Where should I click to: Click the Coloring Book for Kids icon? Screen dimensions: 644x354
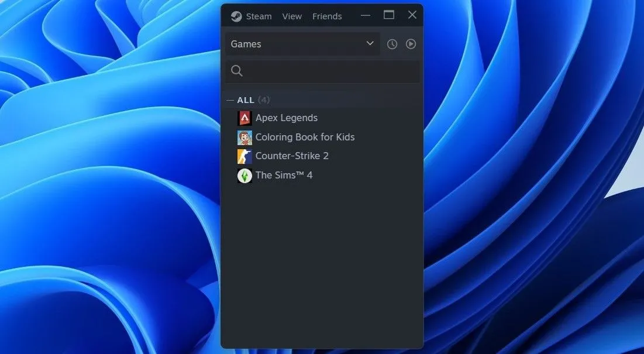(244, 138)
